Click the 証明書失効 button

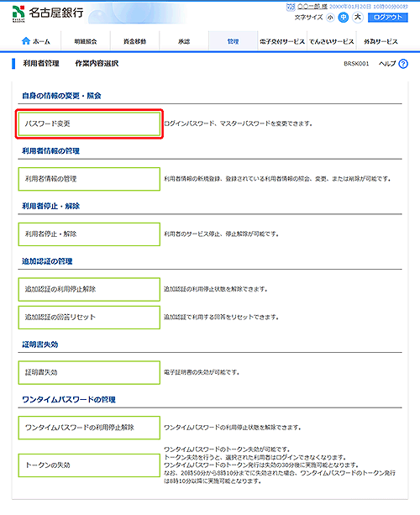pyautogui.click(x=89, y=372)
